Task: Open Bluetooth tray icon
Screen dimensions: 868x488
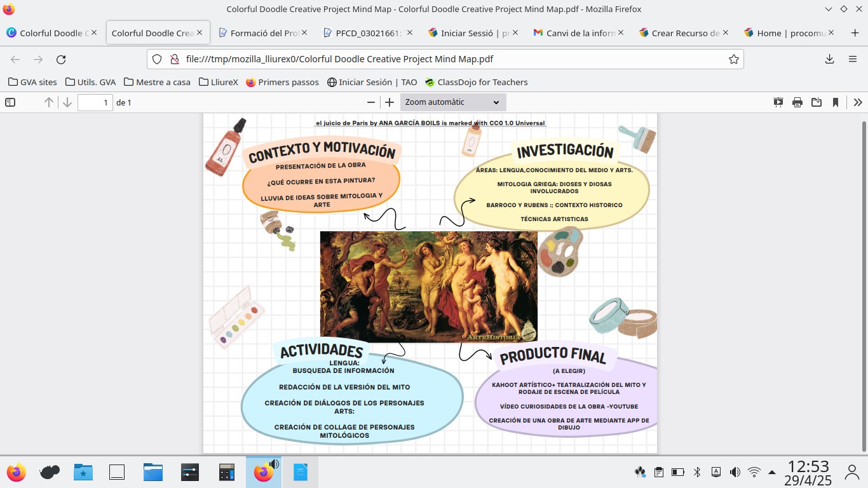Action: (697, 472)
